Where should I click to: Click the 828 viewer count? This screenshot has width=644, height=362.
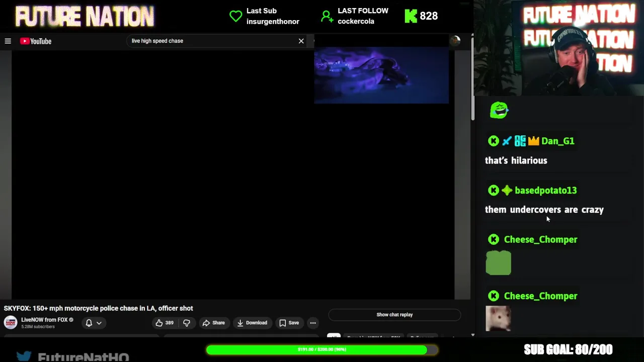click(x=428, y=16)
